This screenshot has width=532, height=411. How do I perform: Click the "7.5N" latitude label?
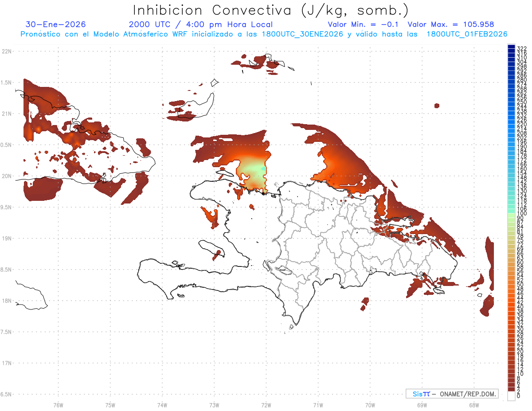6,332
